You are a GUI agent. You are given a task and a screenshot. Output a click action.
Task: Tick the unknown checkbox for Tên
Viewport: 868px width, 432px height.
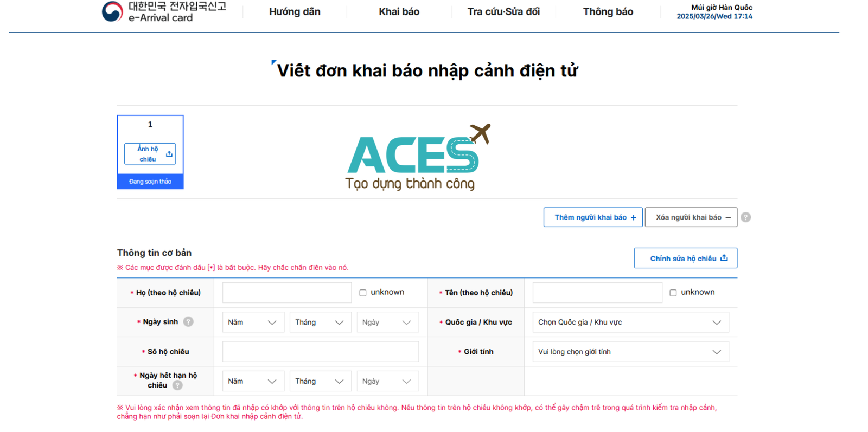tap(673, 293)
